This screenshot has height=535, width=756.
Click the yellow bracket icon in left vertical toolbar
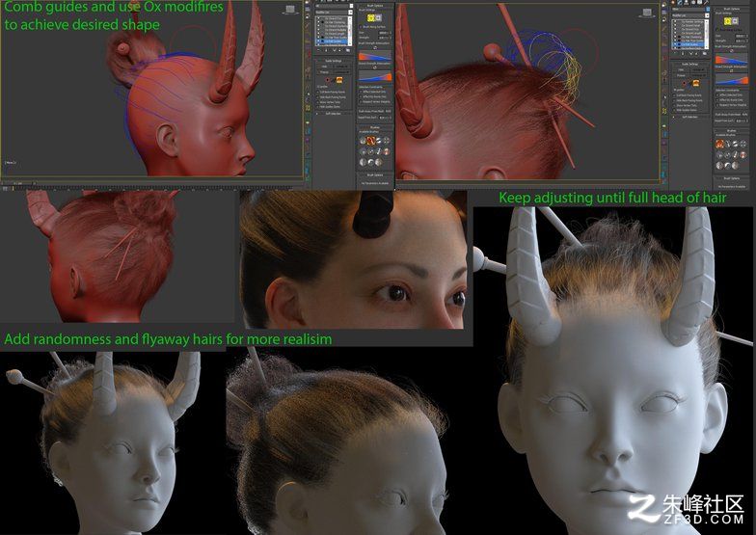[x=308, y=108]
